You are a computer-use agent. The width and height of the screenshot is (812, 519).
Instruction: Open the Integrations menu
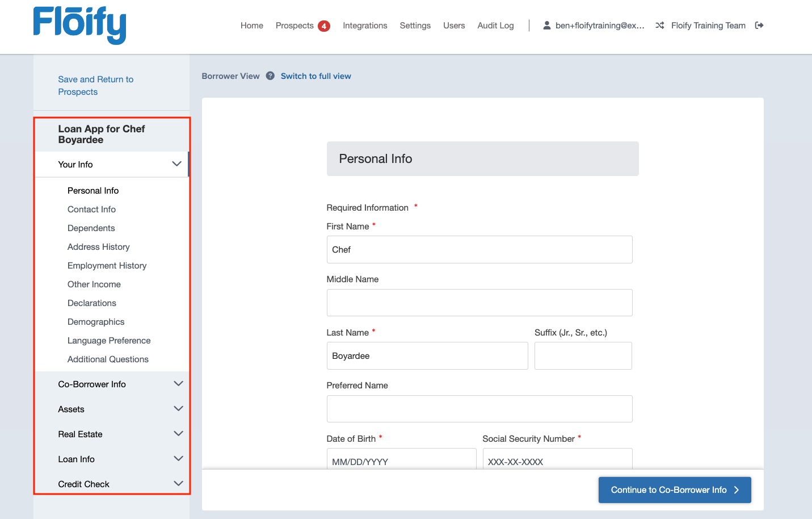(x=365, y=26)
